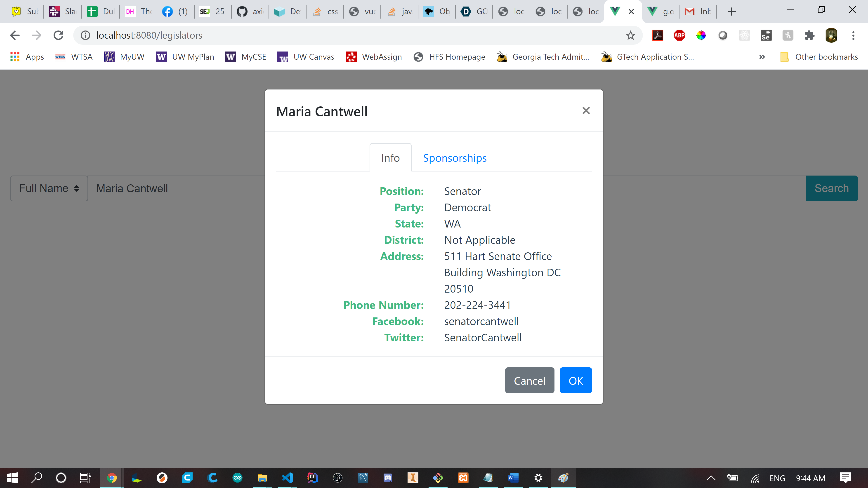Open the Adblock Plus extension icon

[x=679, y=35]
